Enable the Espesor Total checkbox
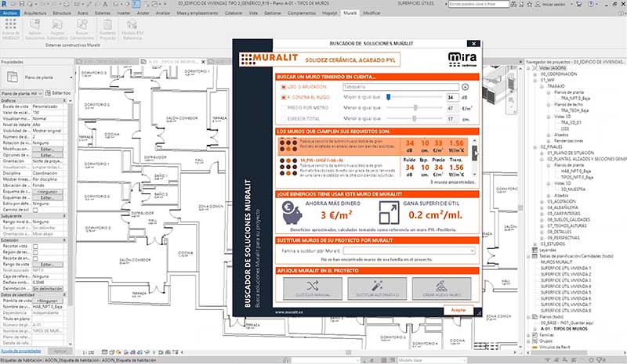This screenshot has width=627, height=364. 284,119
